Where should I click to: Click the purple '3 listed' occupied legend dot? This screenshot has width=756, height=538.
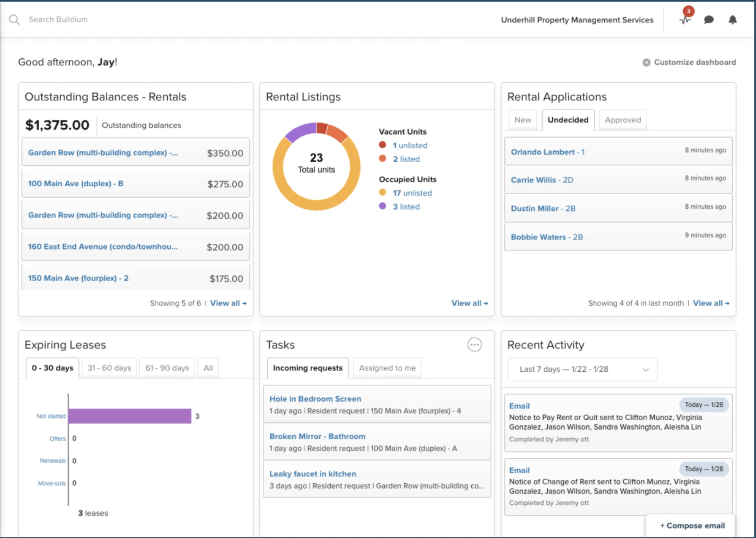pos(382,206)
